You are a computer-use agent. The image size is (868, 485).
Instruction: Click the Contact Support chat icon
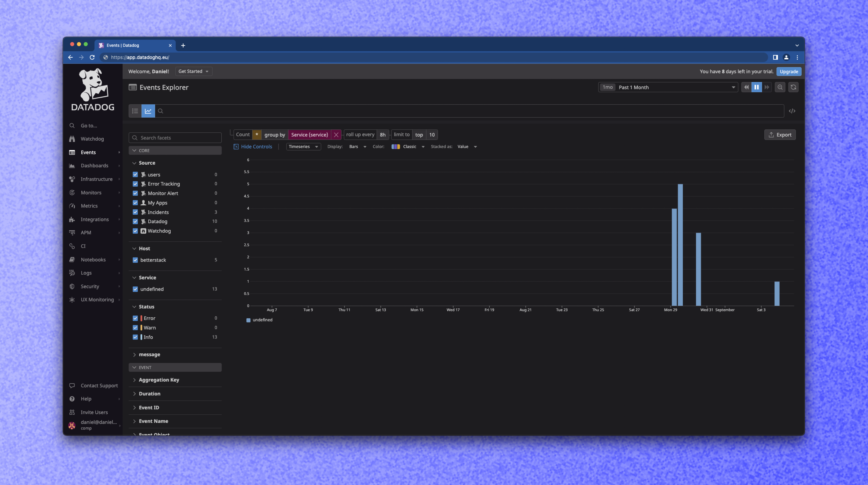pyautogui.click(x=72, y=385)
